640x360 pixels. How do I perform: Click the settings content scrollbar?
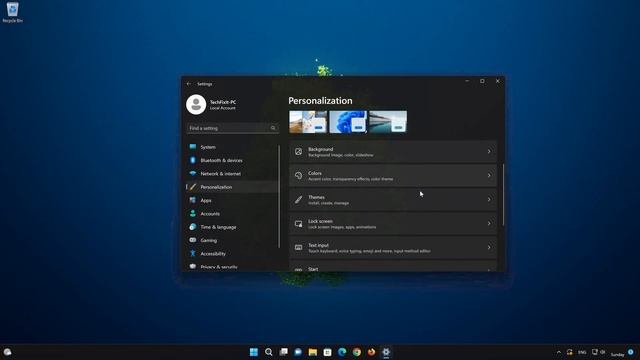pyautogui.click(x=503, y=195)
